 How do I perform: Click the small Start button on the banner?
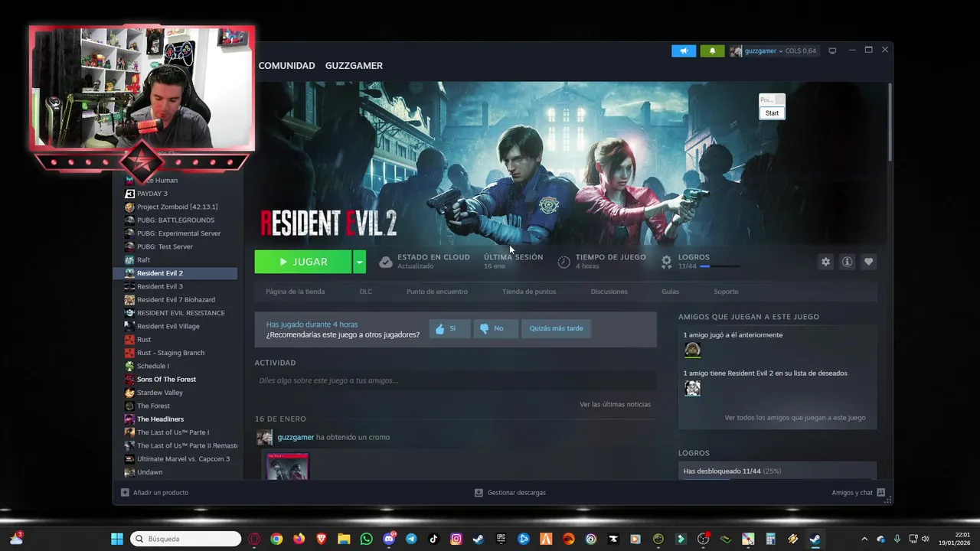pos(772,113)
